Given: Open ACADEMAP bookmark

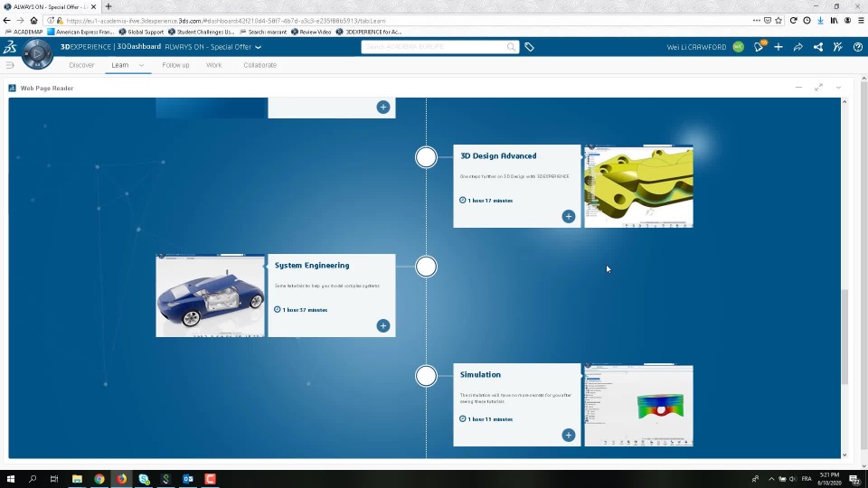Looking at the screenshot, I should tap(24, 33).
